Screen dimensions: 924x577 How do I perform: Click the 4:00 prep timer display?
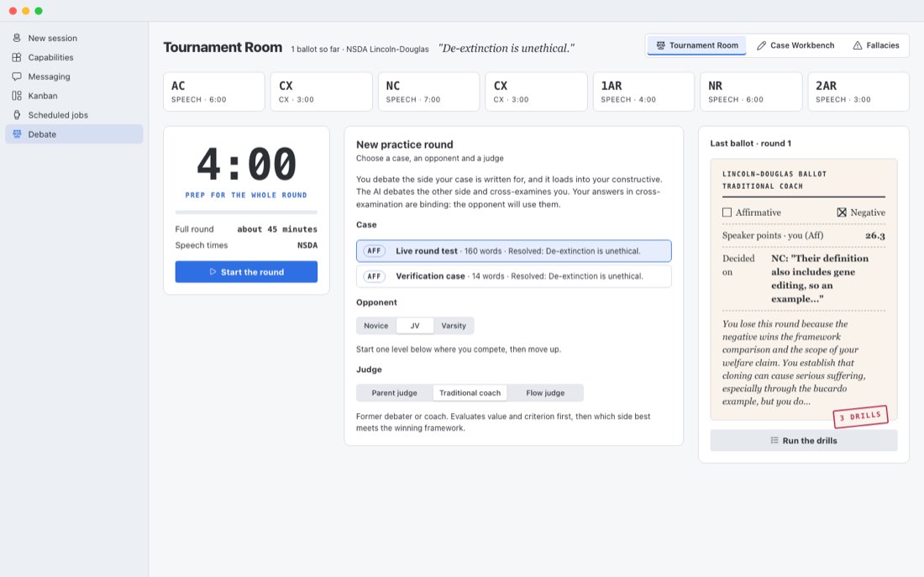click(246, 164)
